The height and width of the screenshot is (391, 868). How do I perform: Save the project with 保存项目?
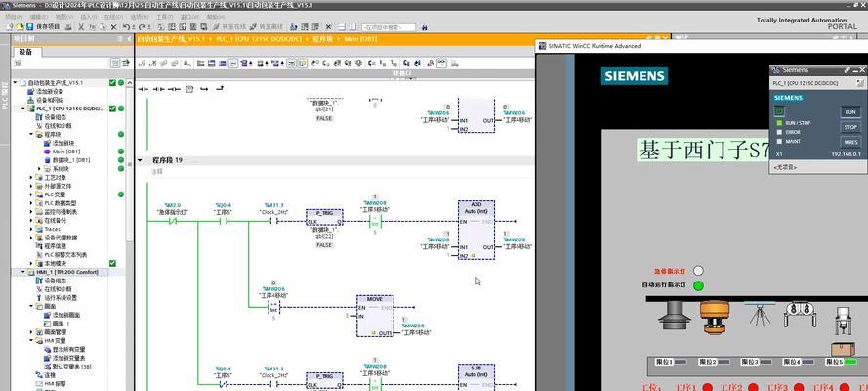tap(43, 26)
